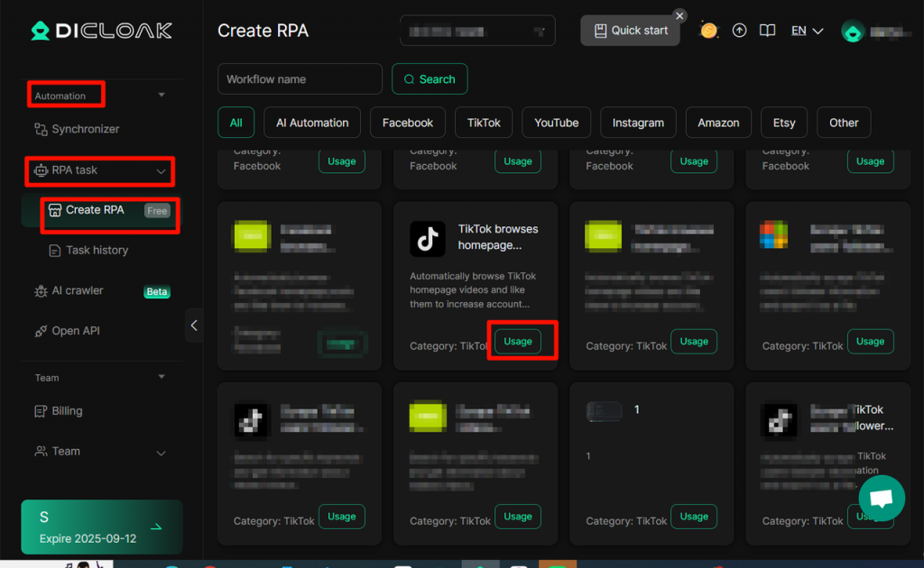Close the Quick start tooltip

(x=679, y=16)
